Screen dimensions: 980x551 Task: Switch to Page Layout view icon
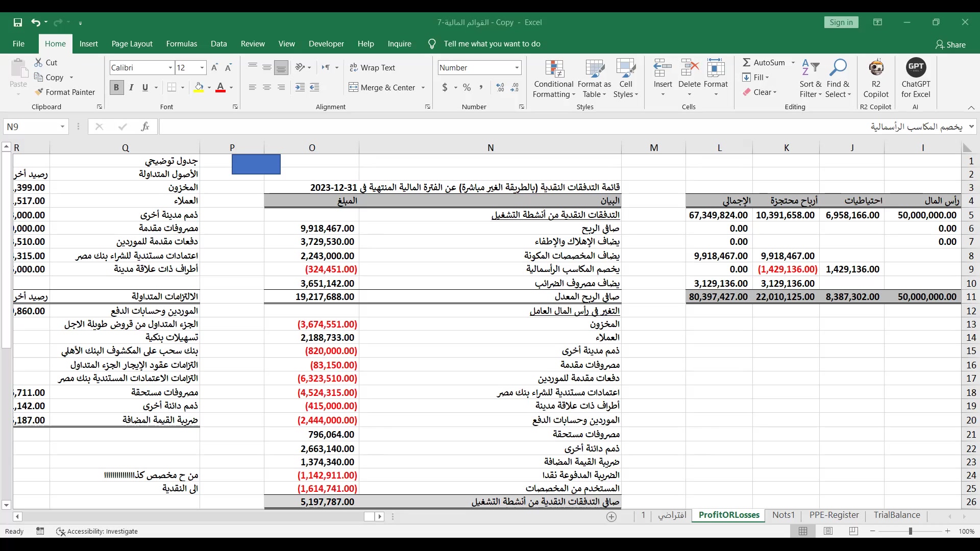coord(828,531)
